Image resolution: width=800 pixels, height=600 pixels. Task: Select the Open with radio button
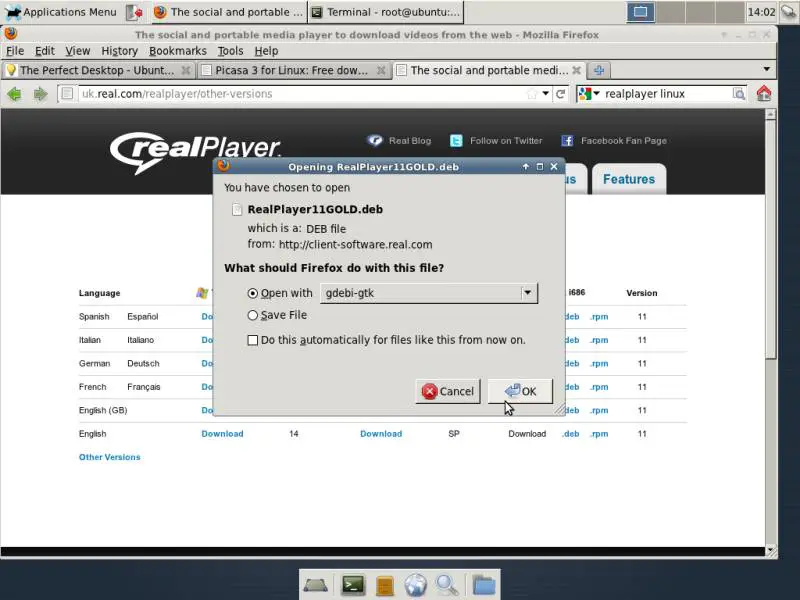coord(252,293)
